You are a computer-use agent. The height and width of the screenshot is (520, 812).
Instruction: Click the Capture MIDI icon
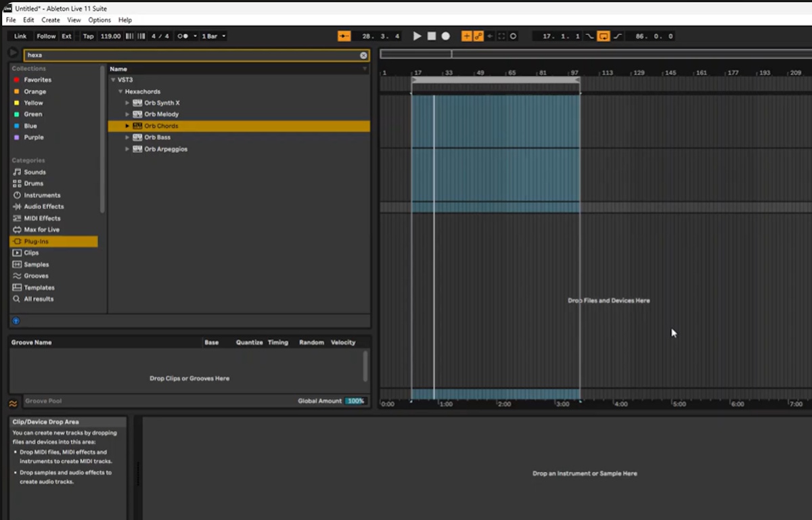click(x=501, y=36)
